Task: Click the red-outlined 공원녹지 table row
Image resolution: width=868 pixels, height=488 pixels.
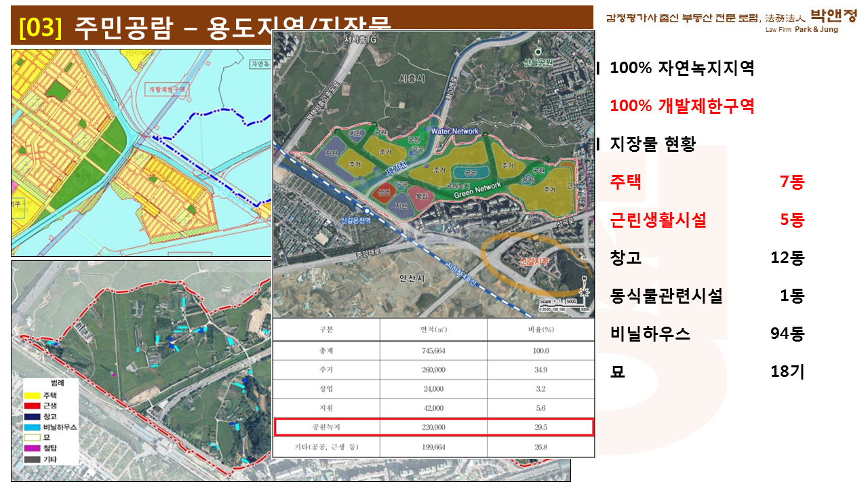Action: coord(433,427)
